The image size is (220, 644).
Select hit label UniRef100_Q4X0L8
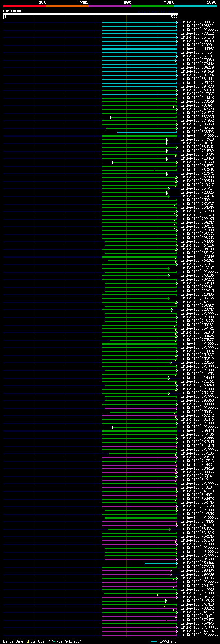tap(197, 139)
